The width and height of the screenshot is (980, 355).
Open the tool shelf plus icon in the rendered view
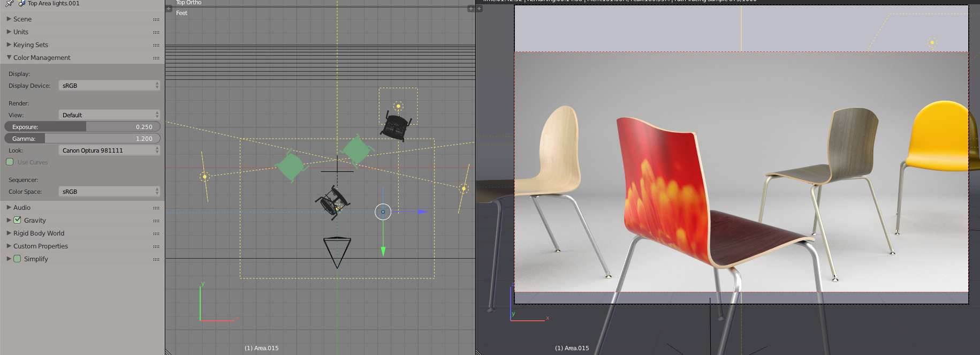click(480, 9)
